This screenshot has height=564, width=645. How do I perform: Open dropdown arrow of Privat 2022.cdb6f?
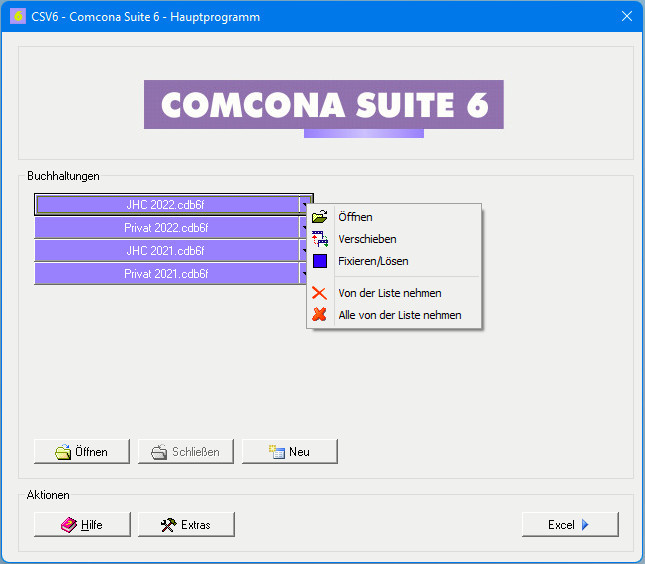(304, 227)
